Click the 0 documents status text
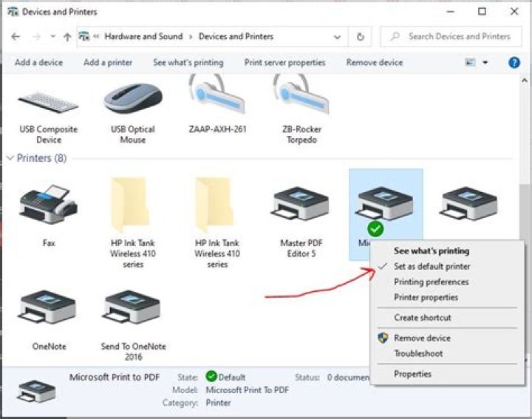This screenshot has width=532, height=419. [349, 378]
